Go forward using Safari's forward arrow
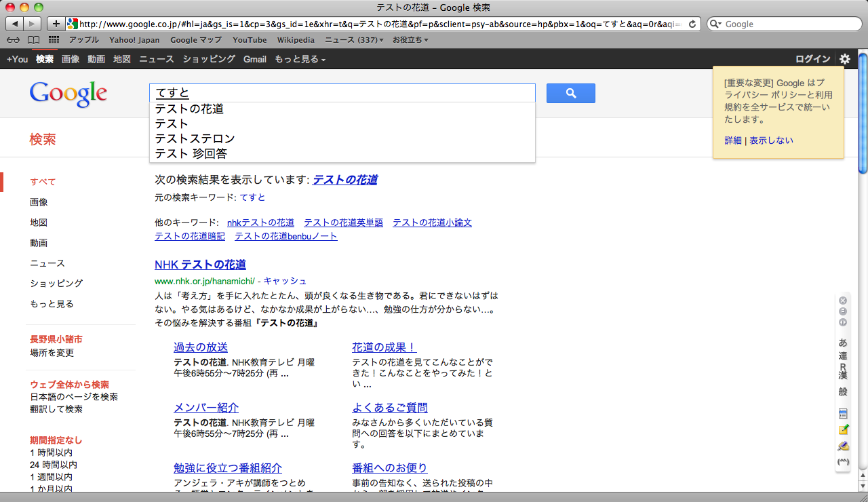The height and width of the screenshot is (502, 868). 33,24
